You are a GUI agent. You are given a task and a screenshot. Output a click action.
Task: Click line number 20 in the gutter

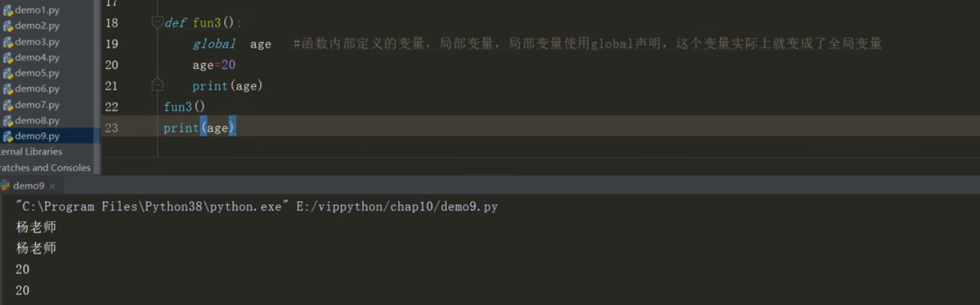[112, 65]
